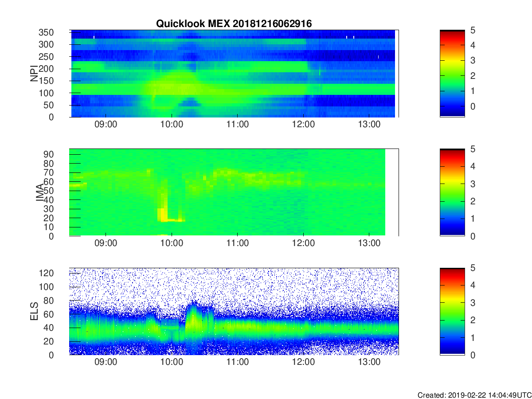Click the title Quicklook MEX 20181216062916
The image size is (532, 399).
coord(234,23)
